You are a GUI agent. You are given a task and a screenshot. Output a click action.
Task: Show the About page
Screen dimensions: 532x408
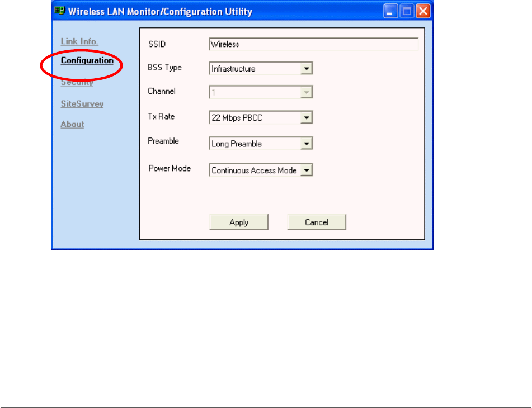pyautogui.click(x=72, y=124)
